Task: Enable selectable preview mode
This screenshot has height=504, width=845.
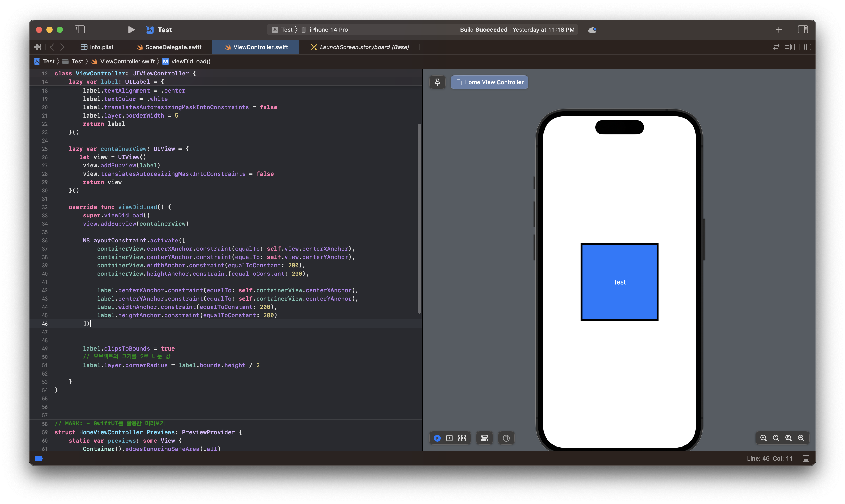Action: click(x=450, y=438)
